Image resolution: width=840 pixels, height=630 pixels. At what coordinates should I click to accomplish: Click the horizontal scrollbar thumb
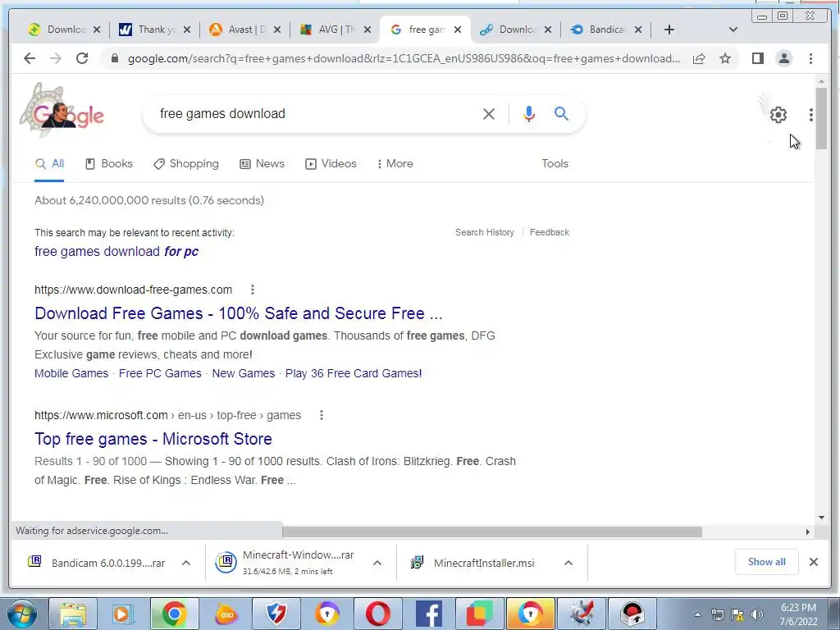(492, 532)
